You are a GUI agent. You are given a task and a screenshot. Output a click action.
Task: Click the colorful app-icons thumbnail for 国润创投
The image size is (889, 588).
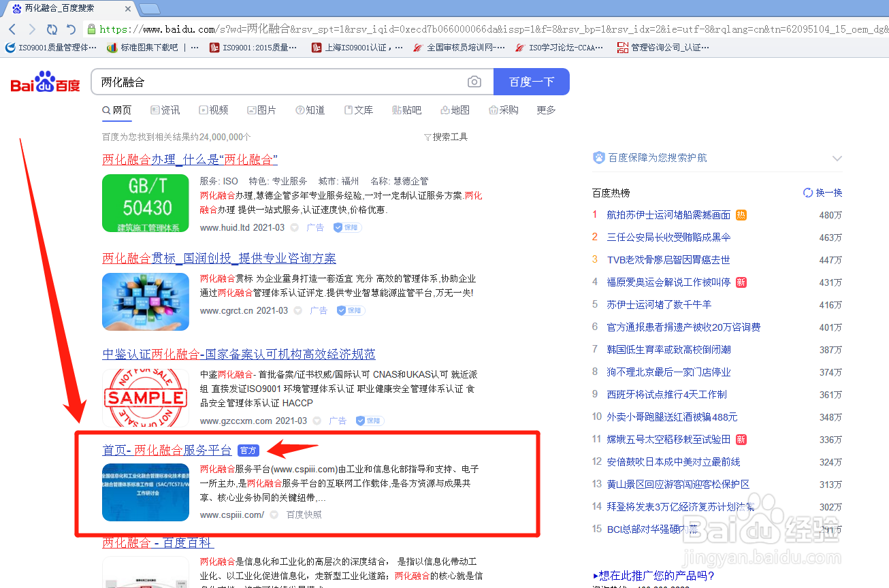(146, 302)
